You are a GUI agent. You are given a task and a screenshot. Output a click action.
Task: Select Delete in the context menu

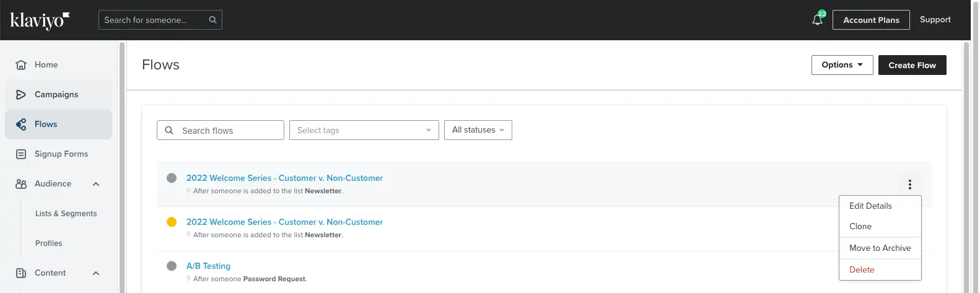tap(862, 269)
